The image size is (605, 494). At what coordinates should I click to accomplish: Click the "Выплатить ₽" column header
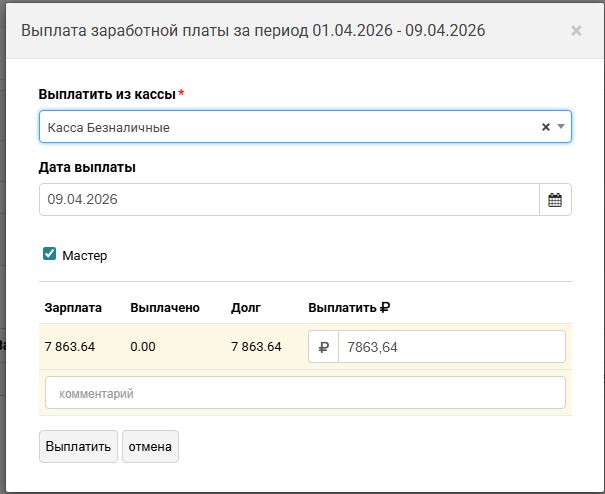[x=349, y=308]
